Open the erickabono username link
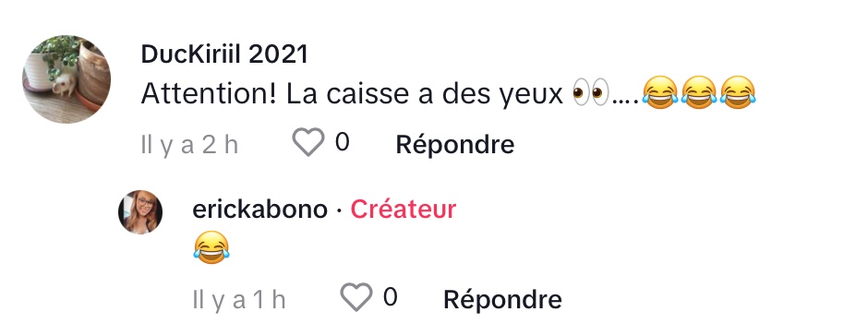Image resolution: width=868 pixels, height=336 pixels. click(260, 210)
